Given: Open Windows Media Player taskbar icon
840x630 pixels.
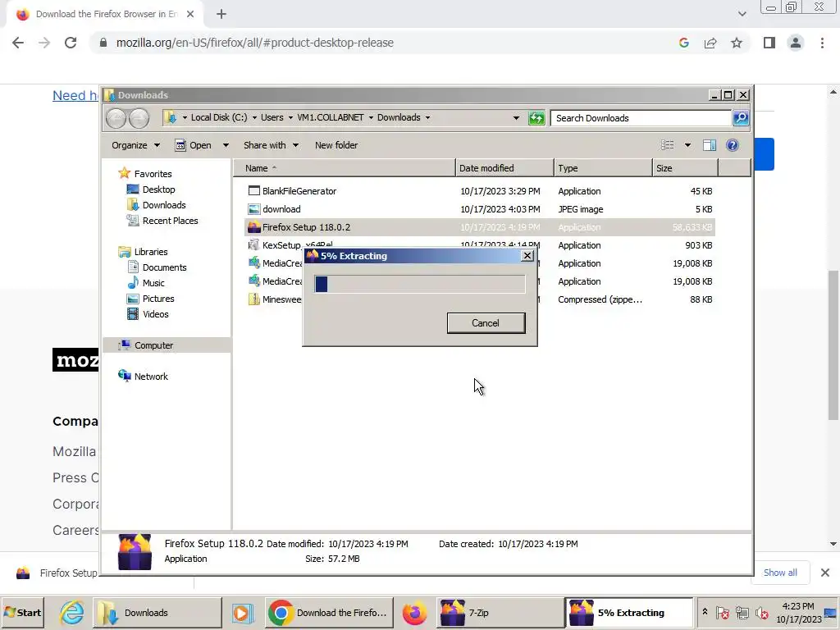Looking at the screenshot, I should 241,613.
